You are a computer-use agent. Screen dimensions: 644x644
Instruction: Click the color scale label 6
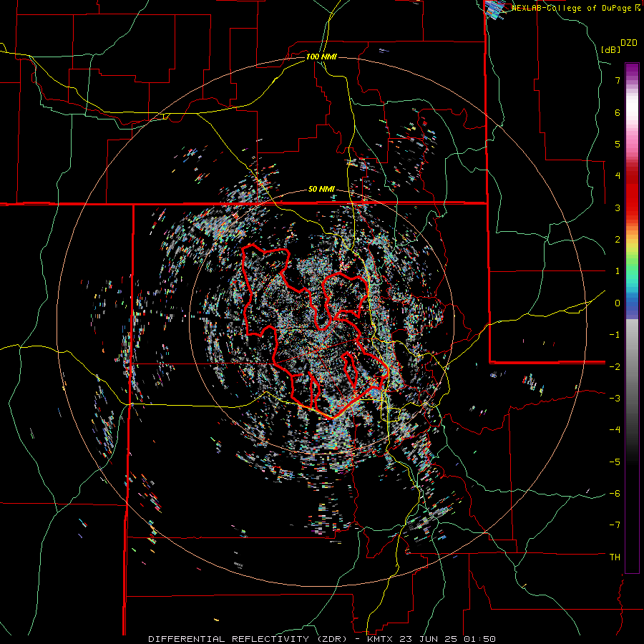pos(618,112)
